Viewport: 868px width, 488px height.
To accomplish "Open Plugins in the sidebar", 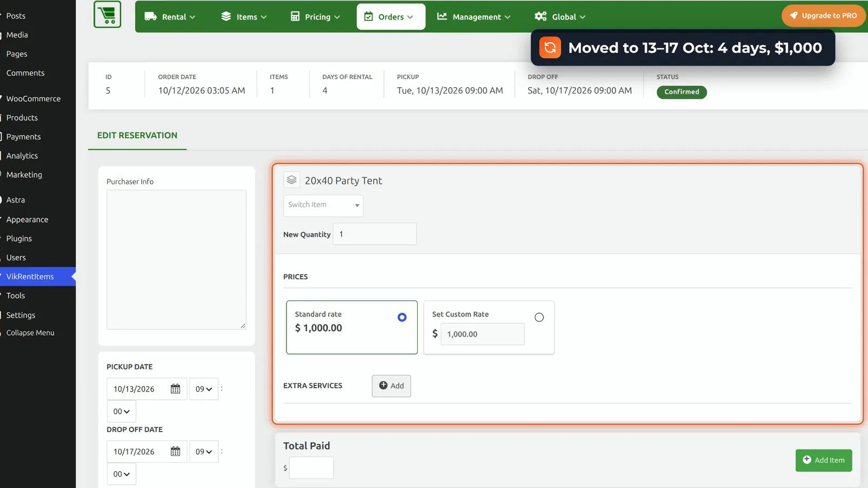I will [19, 239].
